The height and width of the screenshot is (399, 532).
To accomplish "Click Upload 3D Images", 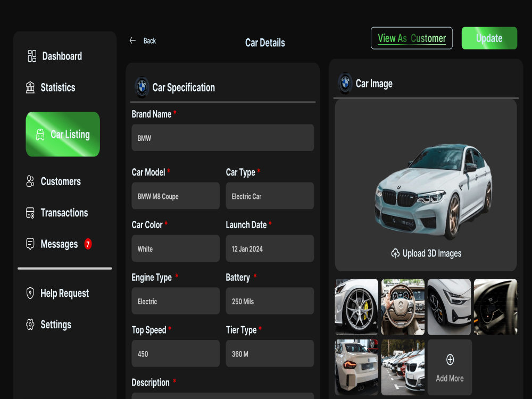I will coord(426,253).
